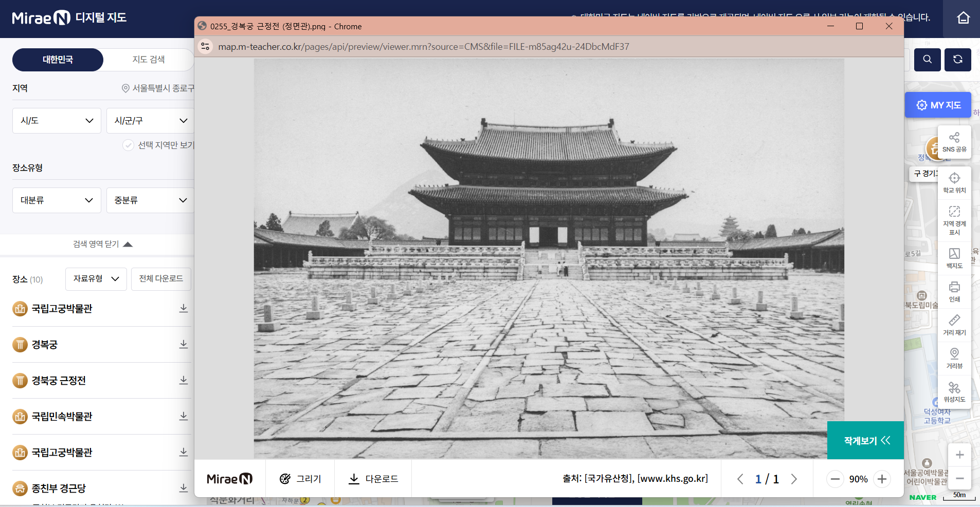This screenshot has width=980, height=507.
Task: Enable the 선택 지역만 보기 checkbox
Action: pyautogui.click(x=128, y=145)
